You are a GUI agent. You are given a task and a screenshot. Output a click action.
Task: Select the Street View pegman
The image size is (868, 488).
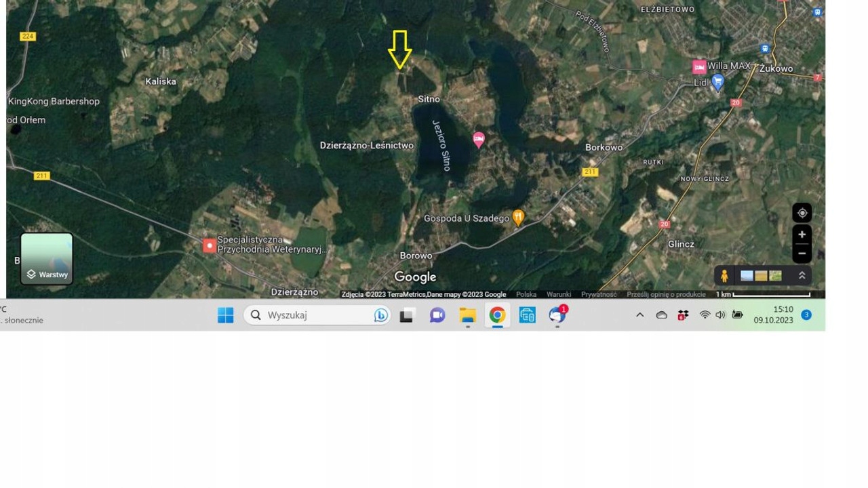coord(724,276)
